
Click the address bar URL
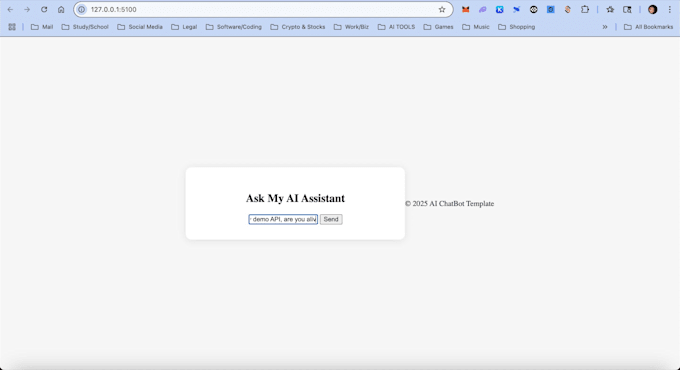coord(114,10)
